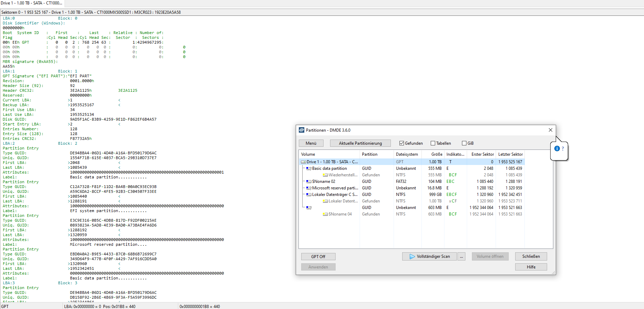Open Hilfe in the Partitionen dialog
This screenshot has width=644, height=309.
(x=531, y=267)
